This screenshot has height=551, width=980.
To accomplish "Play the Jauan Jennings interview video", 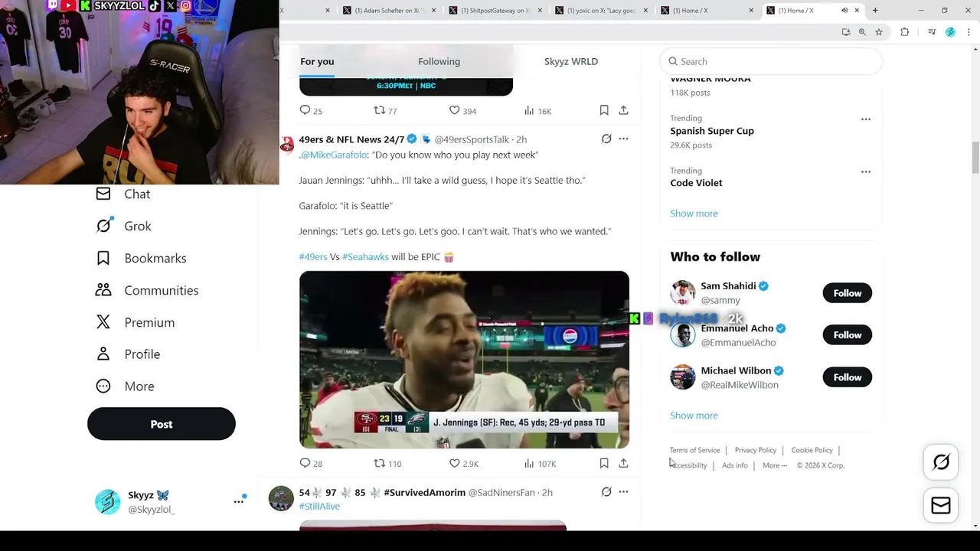I will point(464,360).
